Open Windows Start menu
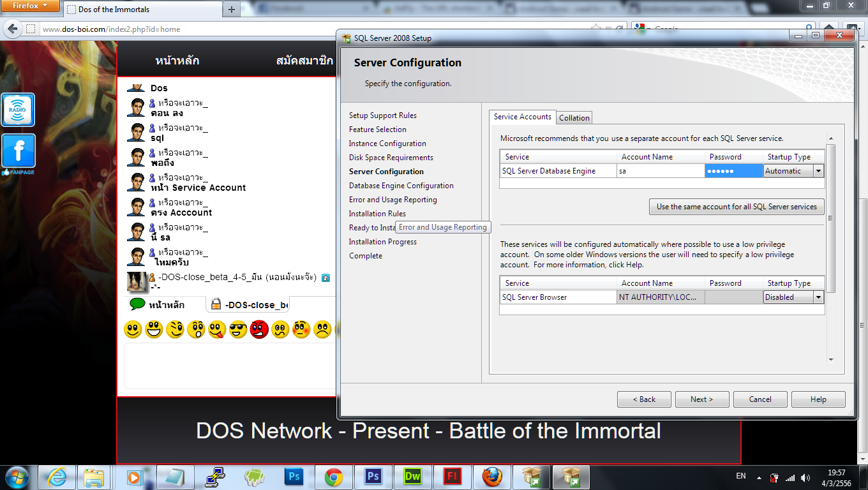Image resolution: width=868 pixels, height=490 pixels. pyautogui.click(x=17, y=477)
